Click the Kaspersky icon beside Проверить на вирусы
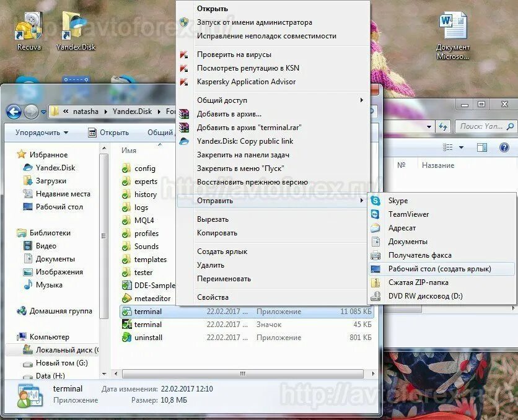This screenshot has height=420, width=518. tap(184, 55)
